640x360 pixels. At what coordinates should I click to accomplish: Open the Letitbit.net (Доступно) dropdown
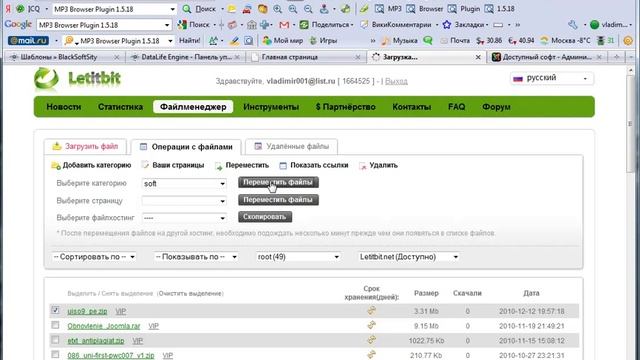point(409,257)
